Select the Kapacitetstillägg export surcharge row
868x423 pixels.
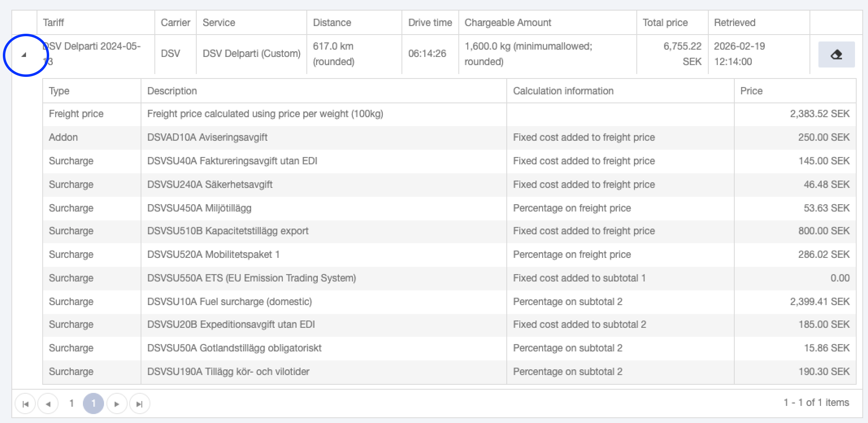point(449,231)
